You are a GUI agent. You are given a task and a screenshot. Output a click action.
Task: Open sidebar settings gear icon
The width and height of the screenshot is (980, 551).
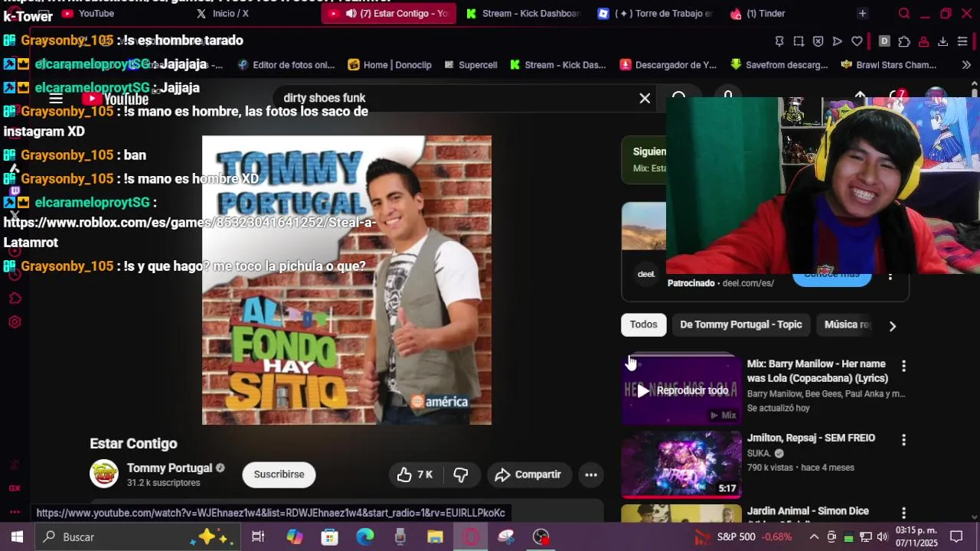(x=15, y=322)
